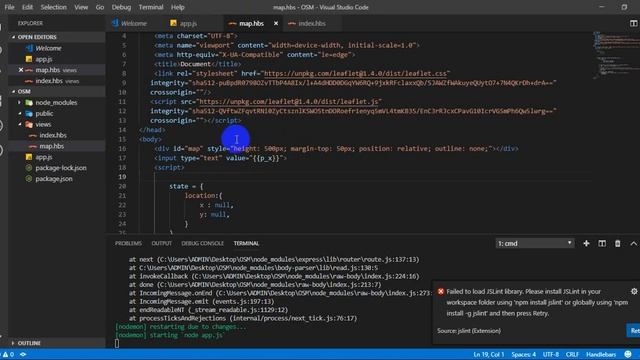Open the File menu
The height and width of the screenshot is (360, 640).
9,7
